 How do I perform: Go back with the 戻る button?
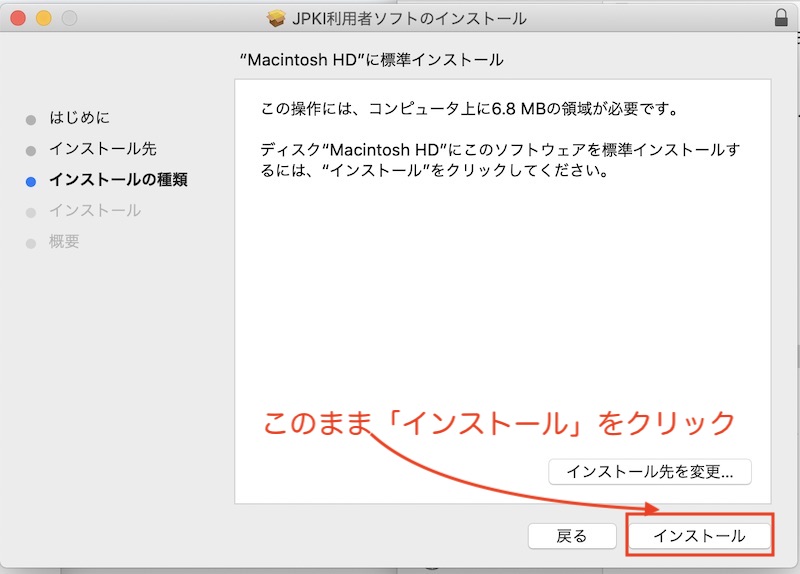(572, 536)
